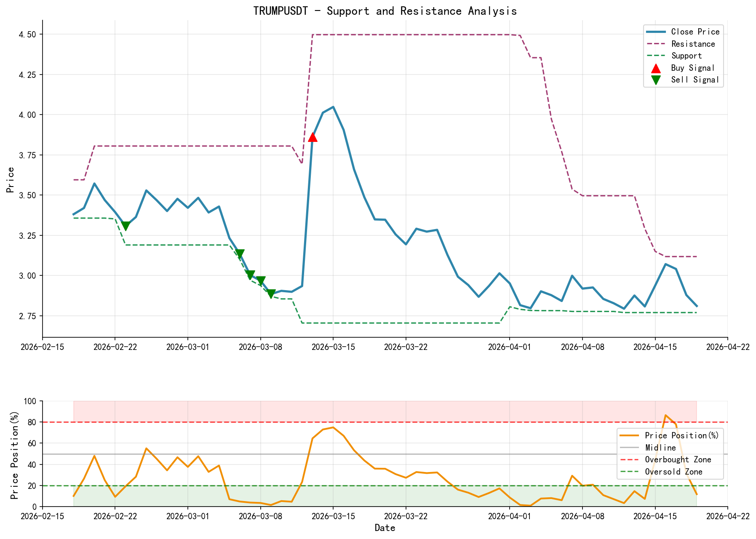Image resolution: width=756 pixels, height=539 pixels.
Task: Click the Overbought Zone legend entry
Action: point(666,459)
